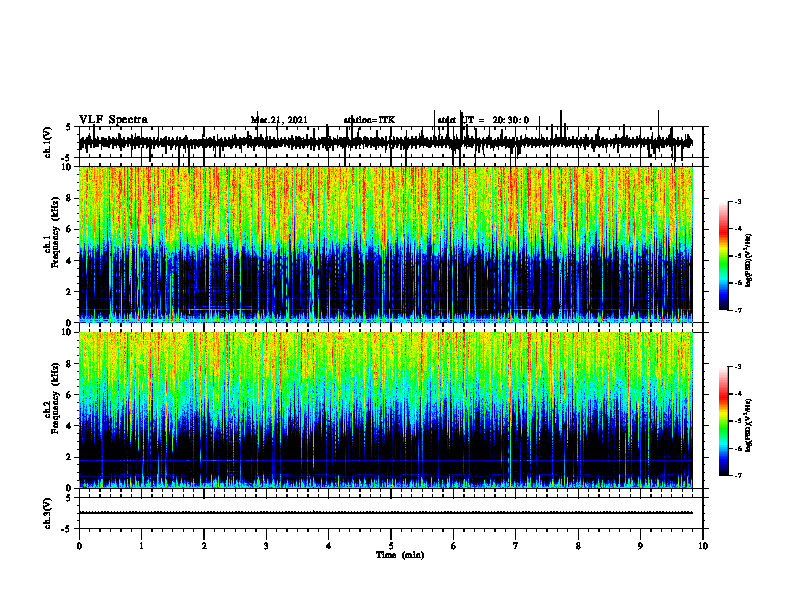Click the time axis tick label "0"

pos(79,546)
